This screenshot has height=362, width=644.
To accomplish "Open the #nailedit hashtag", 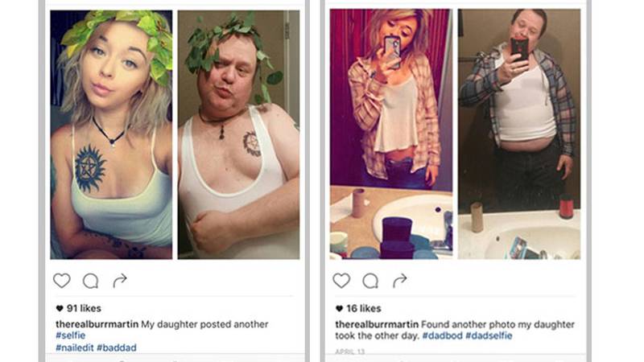I will [x=74, y=348].
